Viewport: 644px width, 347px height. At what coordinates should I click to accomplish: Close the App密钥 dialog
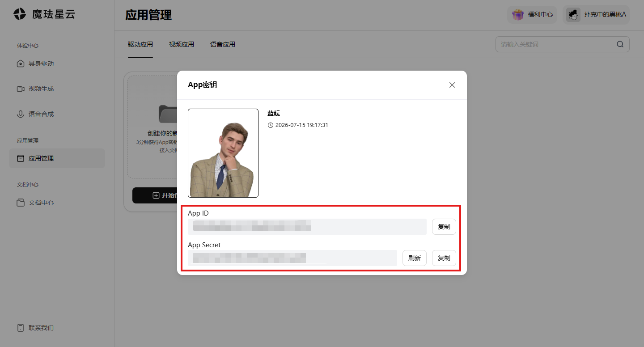[452, 85]
